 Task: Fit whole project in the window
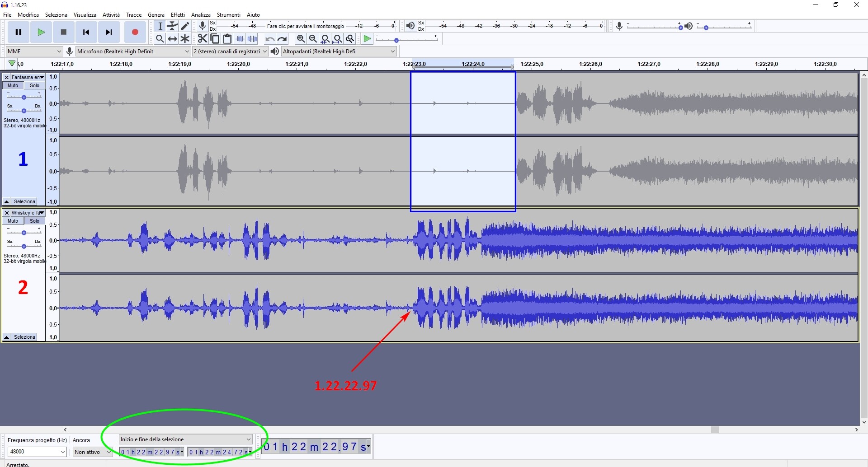[337, 39]
